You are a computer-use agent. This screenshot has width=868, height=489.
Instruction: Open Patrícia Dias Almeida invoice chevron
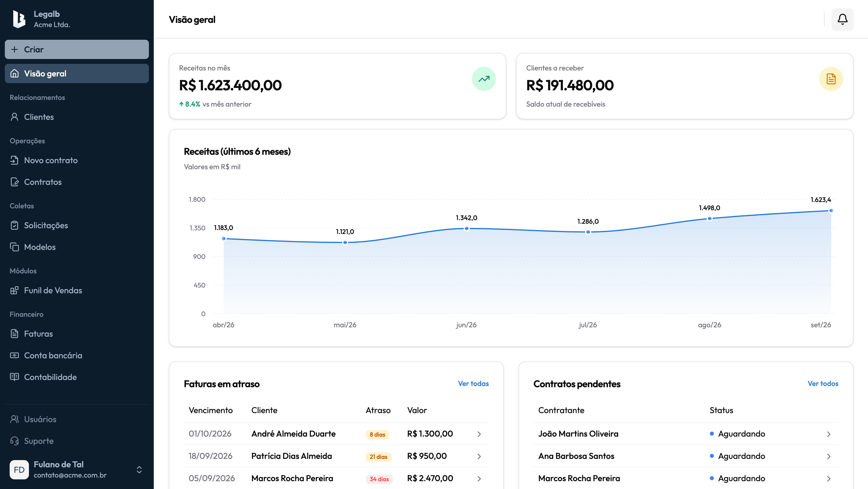point(479,456)
